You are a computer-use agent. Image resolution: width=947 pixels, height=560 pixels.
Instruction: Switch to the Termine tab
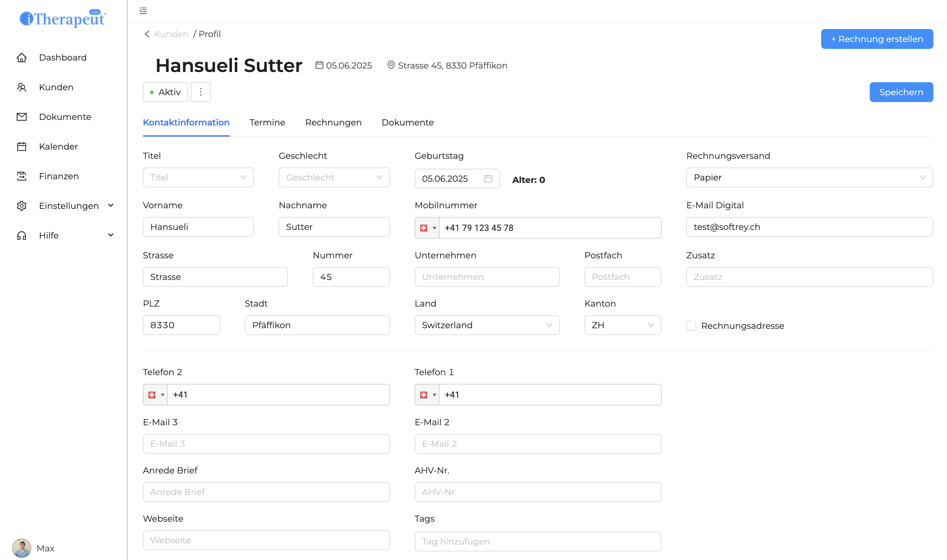(x=267, y=123)
